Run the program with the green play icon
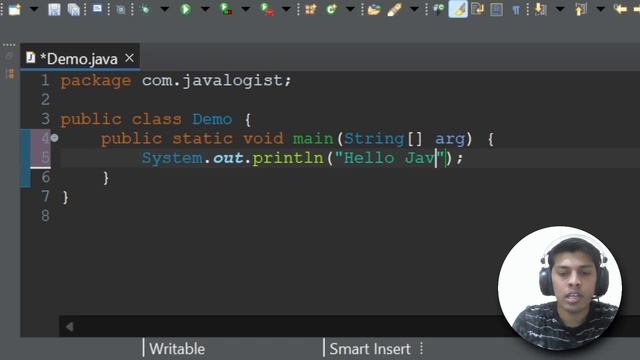Screen dimensions: 640x360 click(185, 9)
